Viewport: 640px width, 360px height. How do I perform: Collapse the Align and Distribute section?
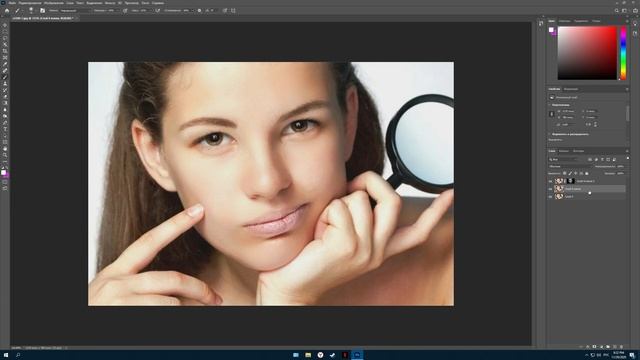[x=549, y=134]
